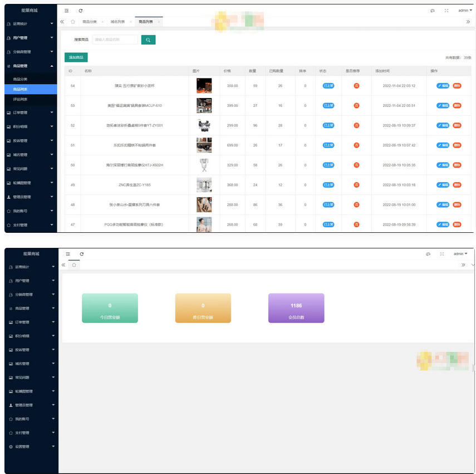Expand 管理员管理 menu in dashboard window
This screenshot has width=476, height=474.
(31, 405)
